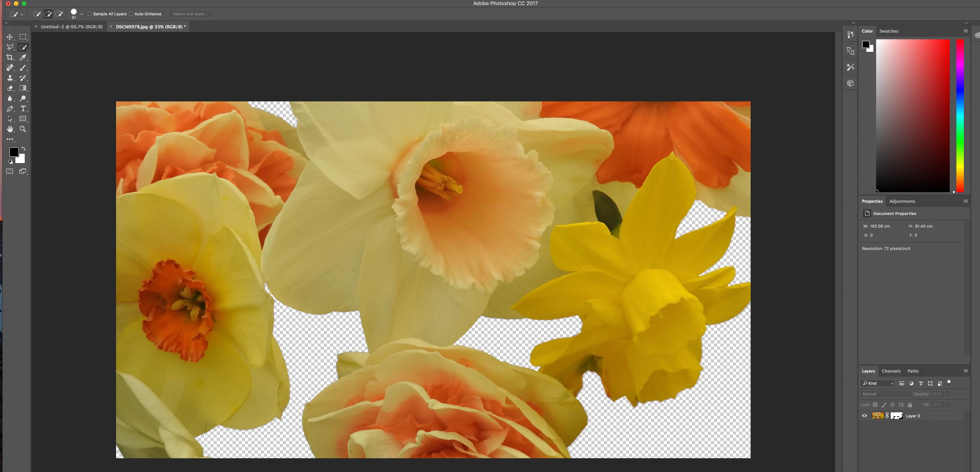This screenshot has width=980, height=472.
Task: Choose the Horizontal Type tool
Action: (x=23, y=108)
